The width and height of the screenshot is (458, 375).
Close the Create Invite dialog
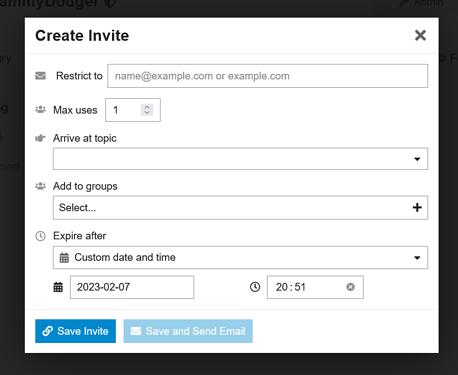pyautogui.click(x=420, y=35)
